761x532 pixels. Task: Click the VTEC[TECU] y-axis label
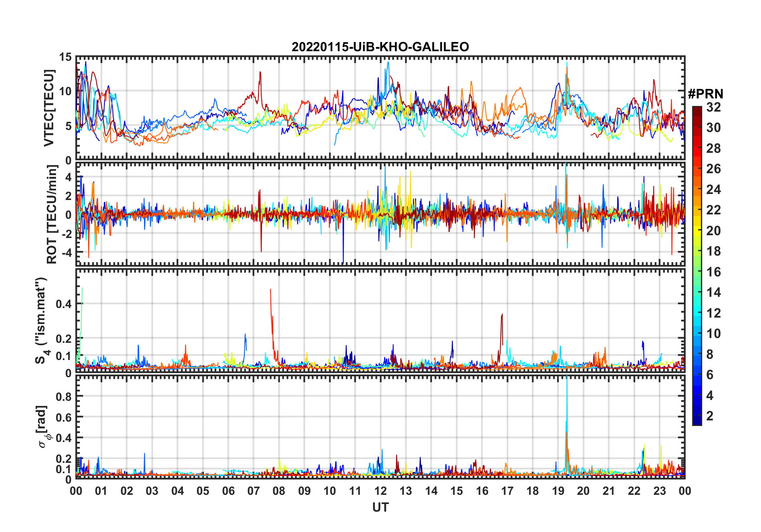[x=49, y=108]
